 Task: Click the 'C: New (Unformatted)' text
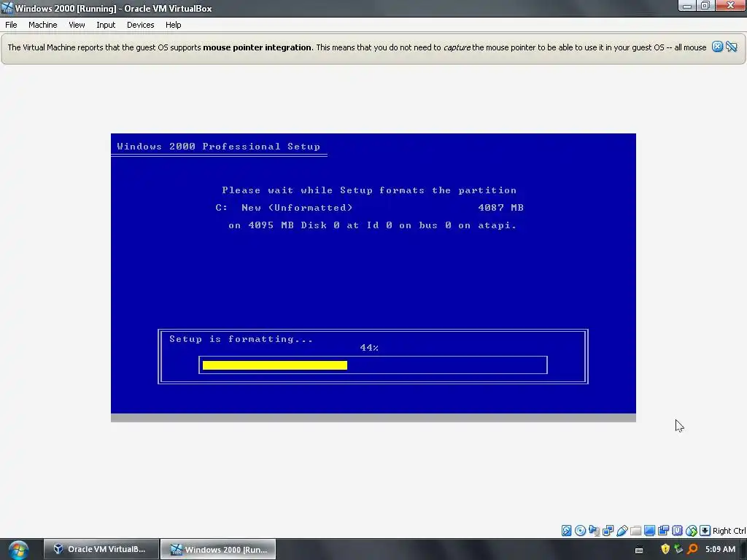click(x=284, y=208)
